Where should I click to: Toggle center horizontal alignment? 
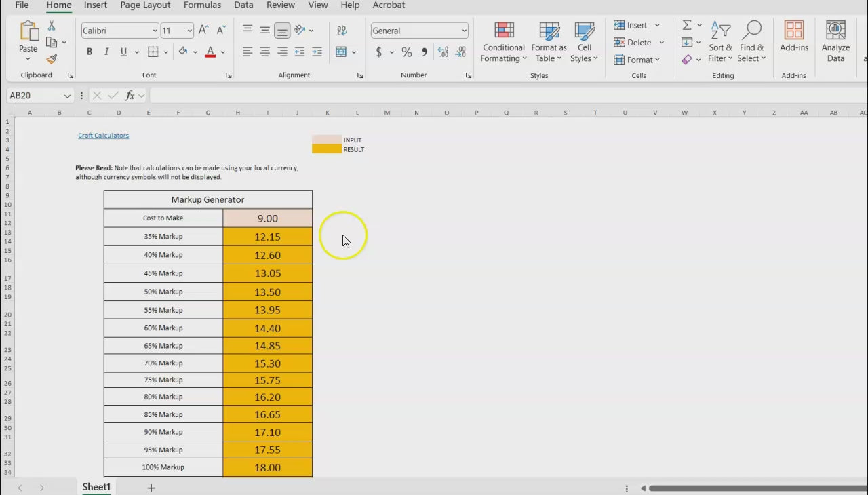(265, 52)
